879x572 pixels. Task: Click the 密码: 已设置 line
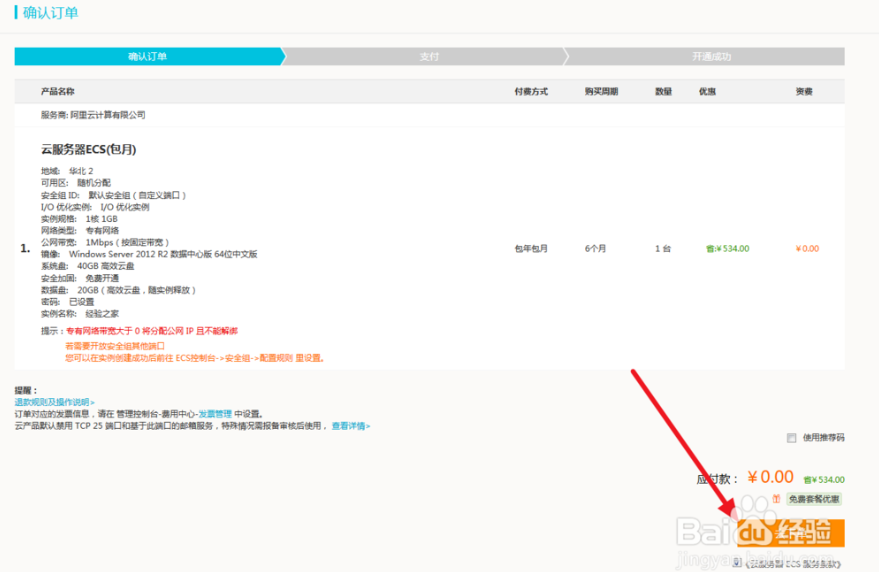click(x=67, y=302)
